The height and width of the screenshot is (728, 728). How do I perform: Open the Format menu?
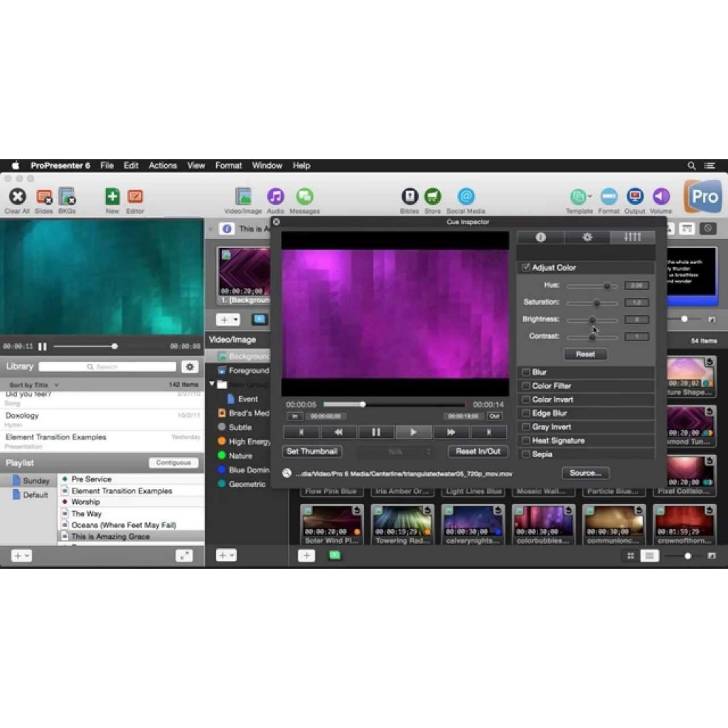click(x=228, y=166)
